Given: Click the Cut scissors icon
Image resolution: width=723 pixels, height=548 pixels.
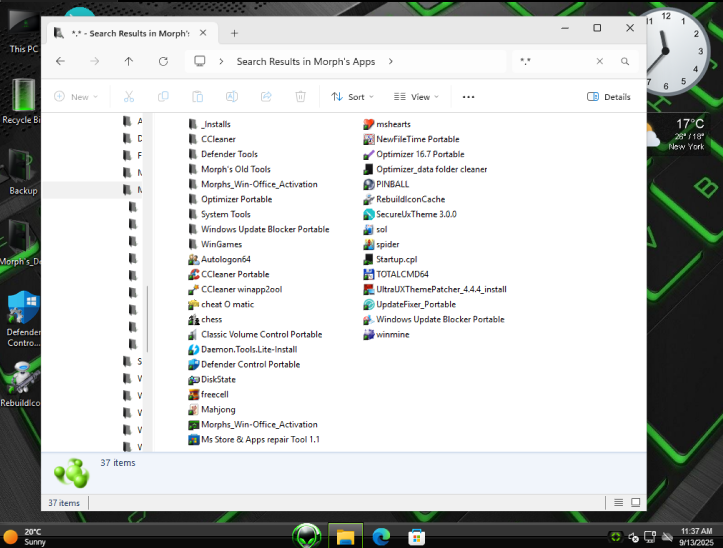Looking at the screenshot, I should pos(129,97).
